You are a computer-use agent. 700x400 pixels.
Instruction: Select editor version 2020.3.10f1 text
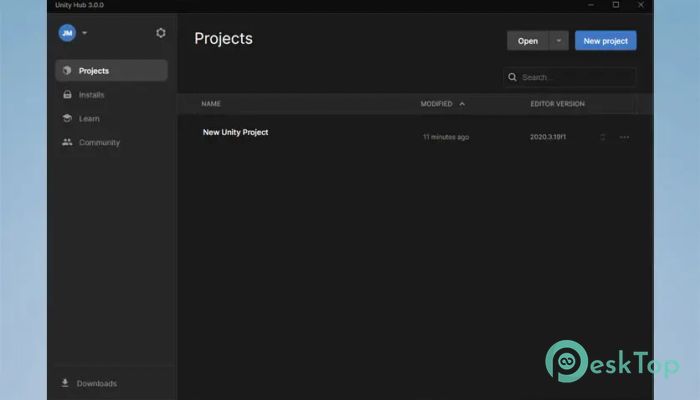pos(548,137)
